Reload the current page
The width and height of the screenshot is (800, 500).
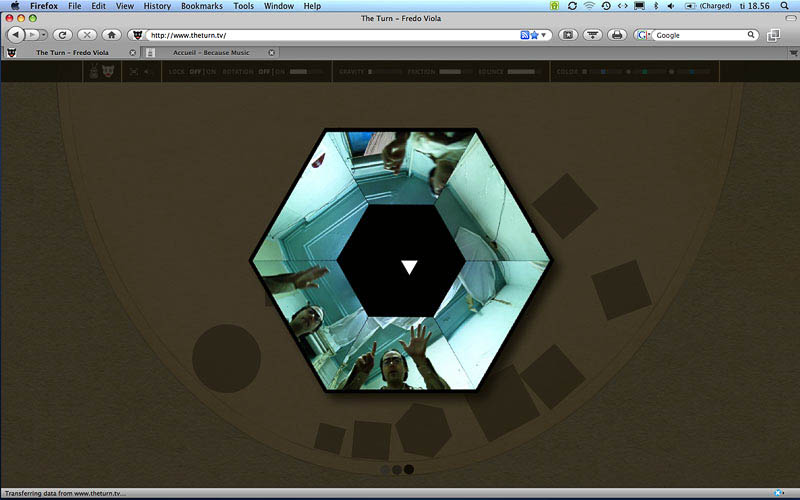[62, 35]
